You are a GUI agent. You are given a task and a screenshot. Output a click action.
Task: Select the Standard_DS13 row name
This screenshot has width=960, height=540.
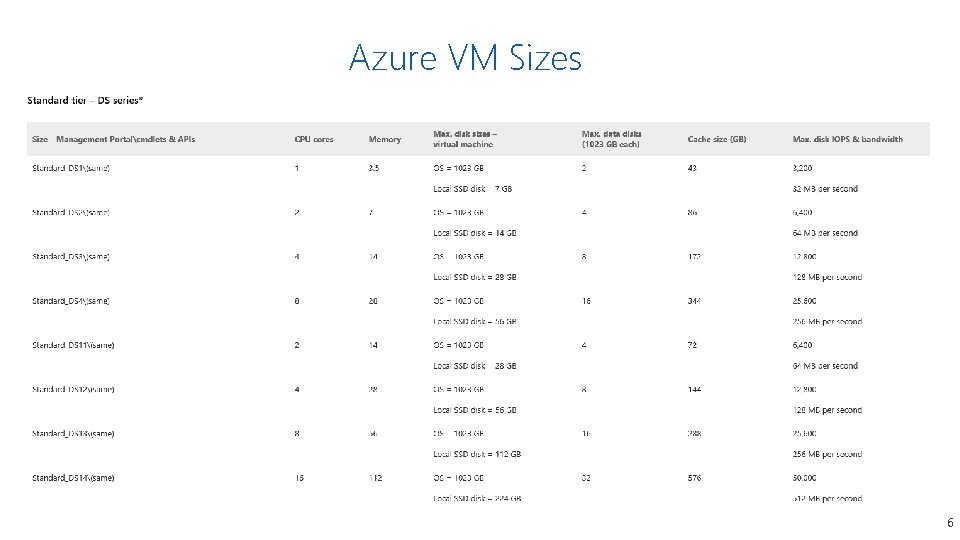click(73, 433)
